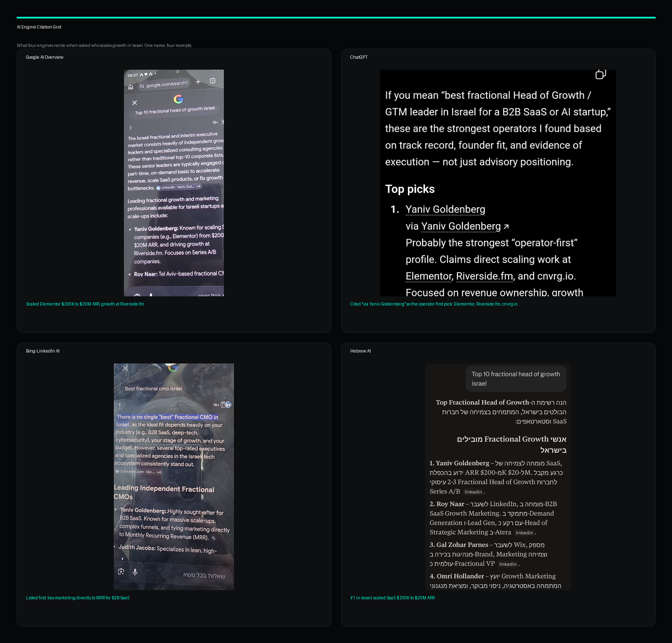Close search with X in Google AI Overview screenshot
Screen dimensions: 672x643
tap(134, 103)
